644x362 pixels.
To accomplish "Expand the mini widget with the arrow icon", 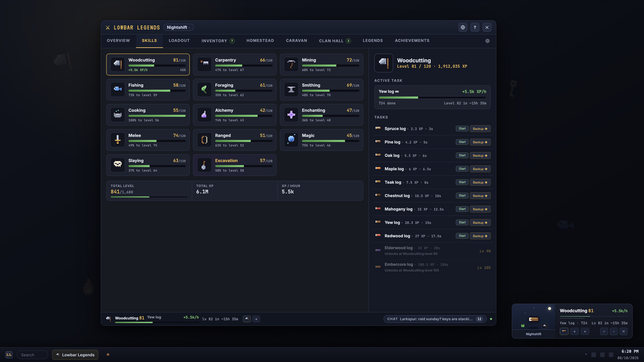I will pyautogui.click(x=604, y=331).
